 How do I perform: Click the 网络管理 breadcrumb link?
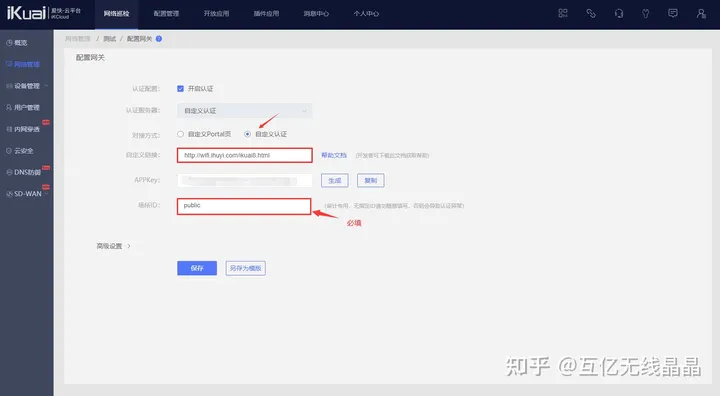coord(78,39)
